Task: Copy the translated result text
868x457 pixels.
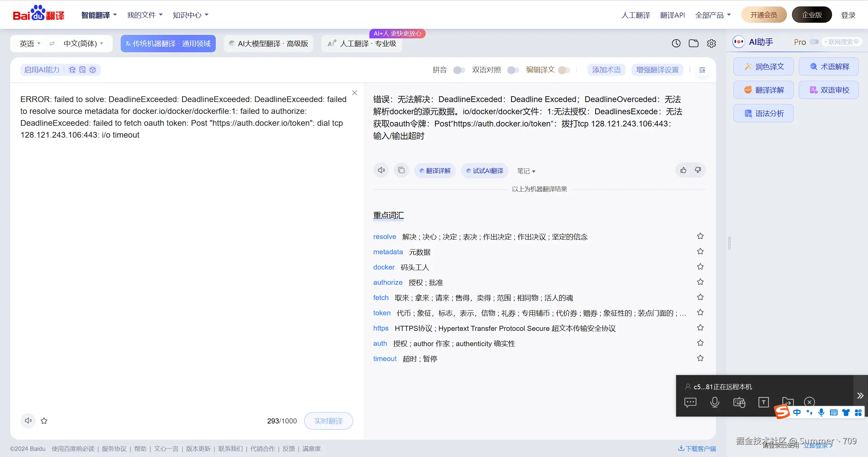Action: pyautogui.click(x=401, y=170)
